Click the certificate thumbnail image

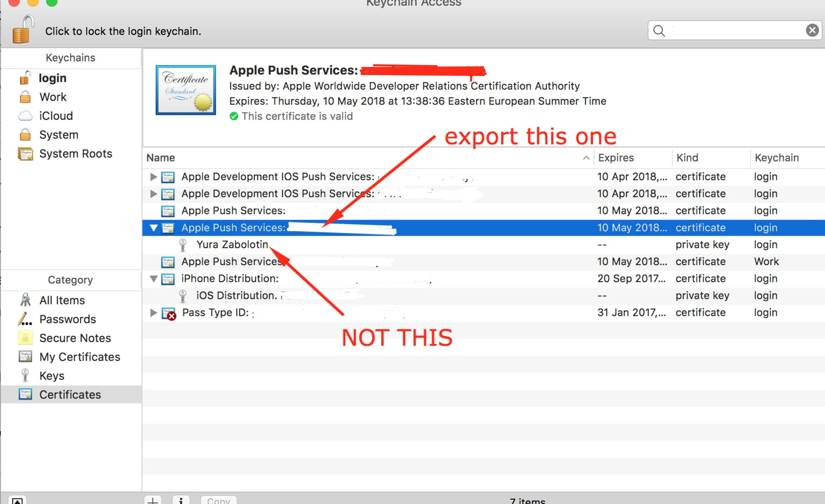click(186, 90)
